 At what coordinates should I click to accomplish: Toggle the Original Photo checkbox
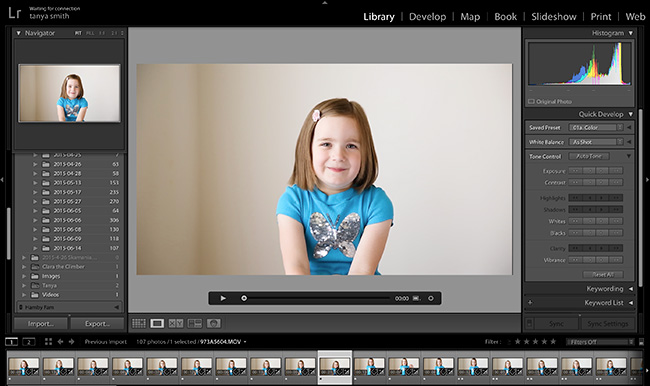click(531, 102)
